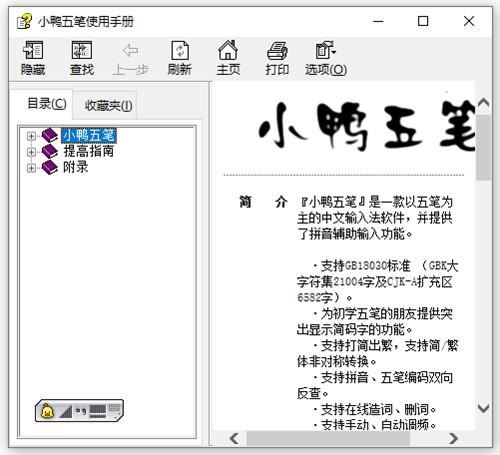The image size is (500, 455).
Task: Select the 提高指南 tree entry
Action: pos(89,151)
